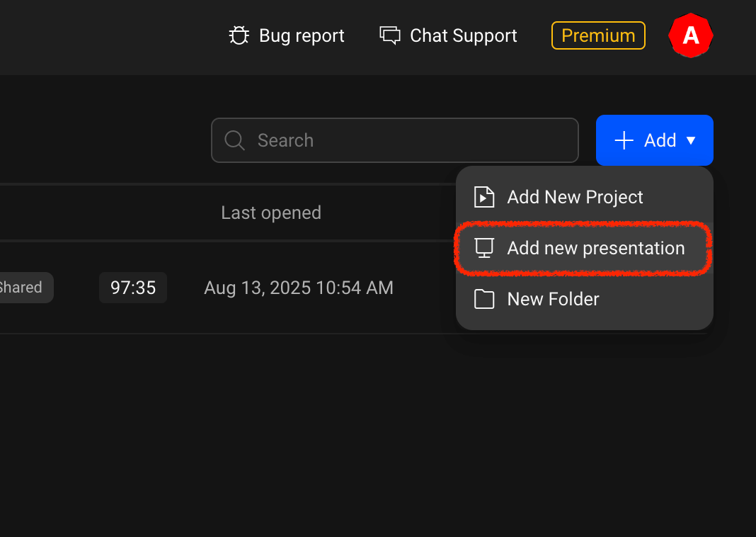
Task: Click the plus icon on Add button
Action: click(x=624, y=140)
